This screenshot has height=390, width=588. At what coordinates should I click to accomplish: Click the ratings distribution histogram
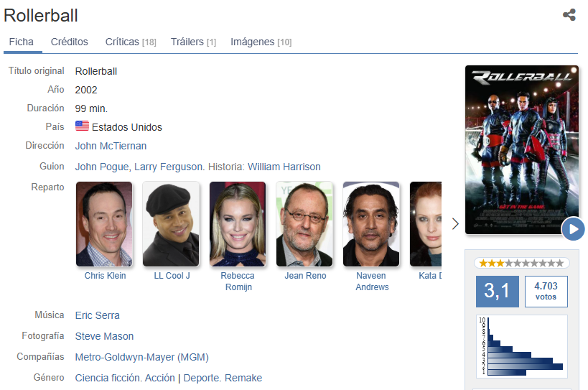click(x=522, y=346)
